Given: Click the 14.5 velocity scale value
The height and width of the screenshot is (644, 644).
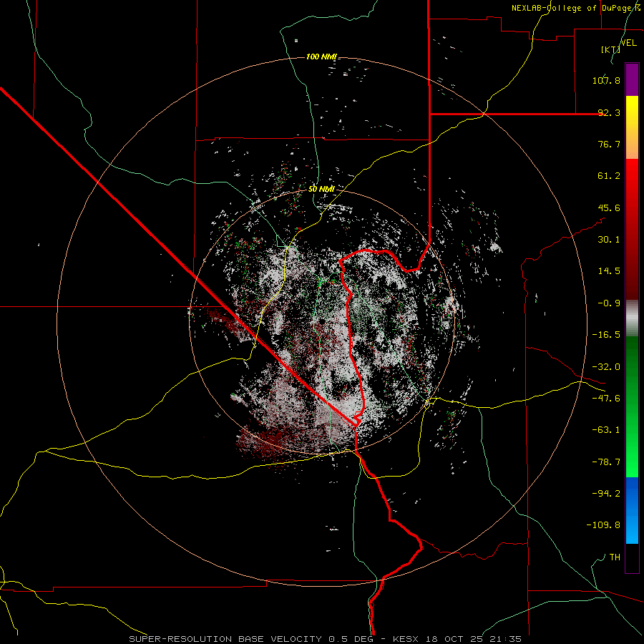Looking at the screenshot, I should (609, 271).
